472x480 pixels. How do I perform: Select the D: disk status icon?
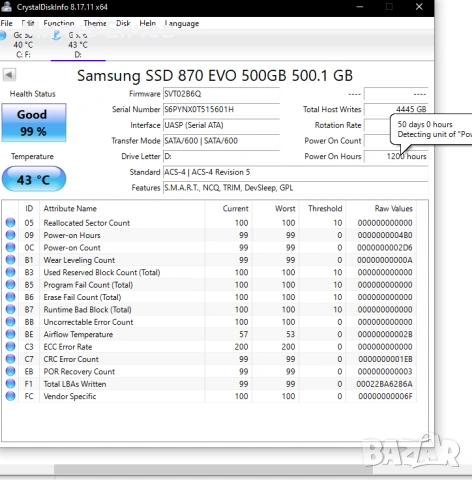[57, 35]
